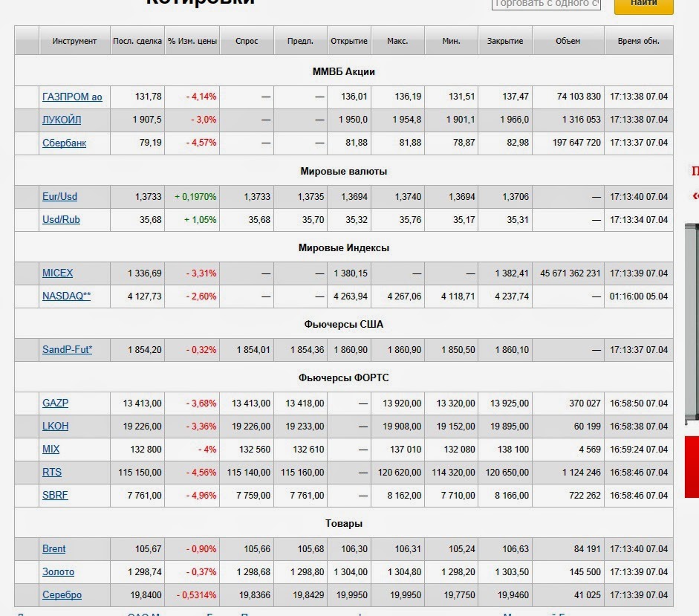Image resolution: width=699 pixels, height=616 pixels.
Task: Open the Brent commodity link
Action: click(54, 549)
